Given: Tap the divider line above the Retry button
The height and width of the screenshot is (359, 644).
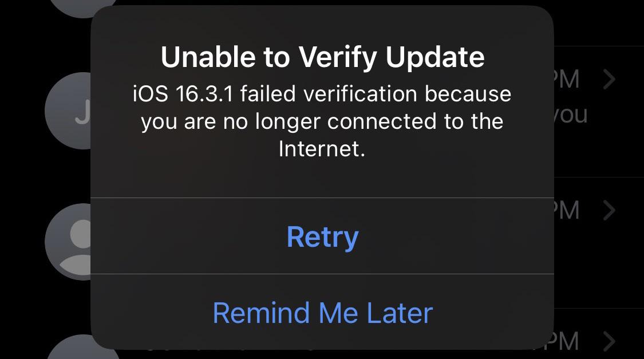Looking at the screenshot, I should pyautogui.click(x=322, y=198).
